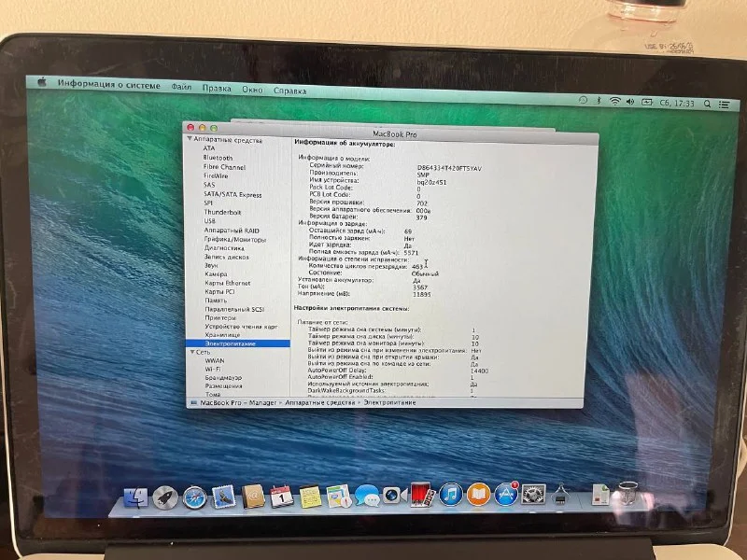The image size is (747, 560).
Task: Click the Apple logo menu
Action: coord(41,82)
